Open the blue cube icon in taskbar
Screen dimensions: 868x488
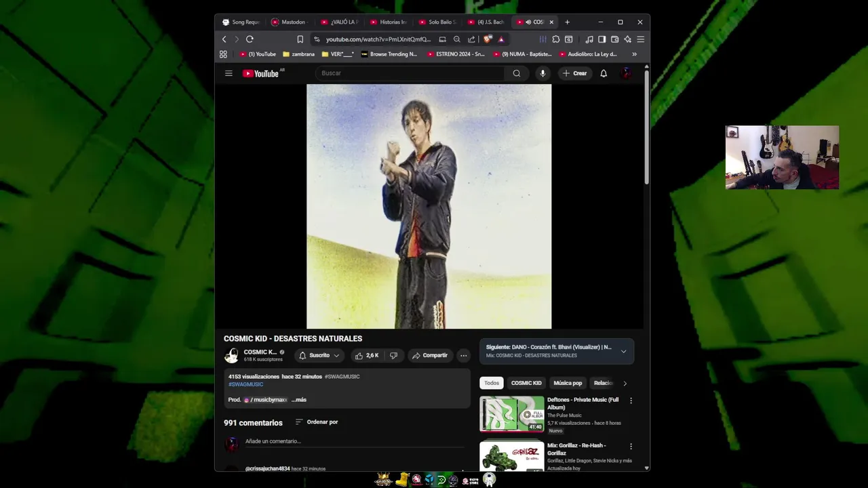pos(429,480)
